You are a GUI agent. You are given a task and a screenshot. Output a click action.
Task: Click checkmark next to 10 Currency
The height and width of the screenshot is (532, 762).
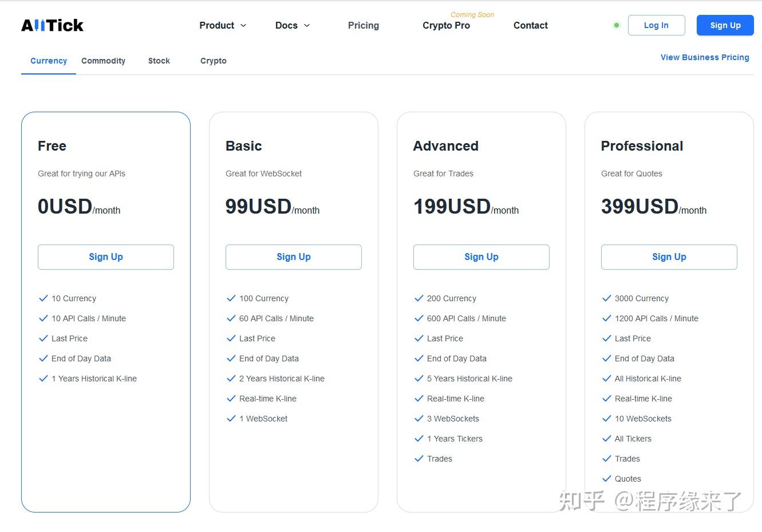point(43,298)
